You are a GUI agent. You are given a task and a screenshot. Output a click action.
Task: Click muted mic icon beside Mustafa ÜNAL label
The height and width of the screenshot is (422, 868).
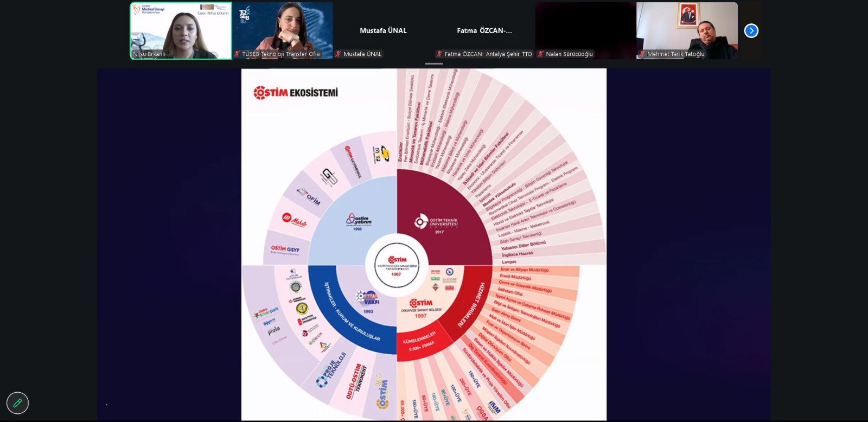pos(339,54)
